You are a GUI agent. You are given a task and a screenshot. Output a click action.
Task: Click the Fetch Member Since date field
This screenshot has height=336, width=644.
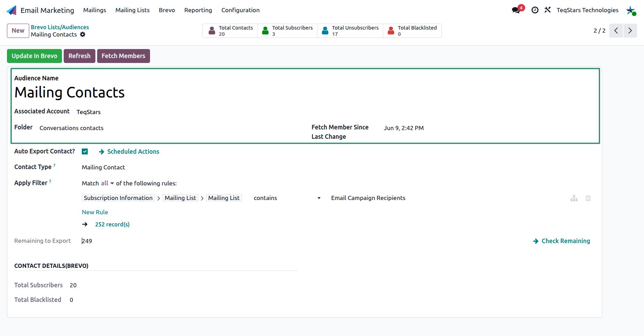coord(404,128)
